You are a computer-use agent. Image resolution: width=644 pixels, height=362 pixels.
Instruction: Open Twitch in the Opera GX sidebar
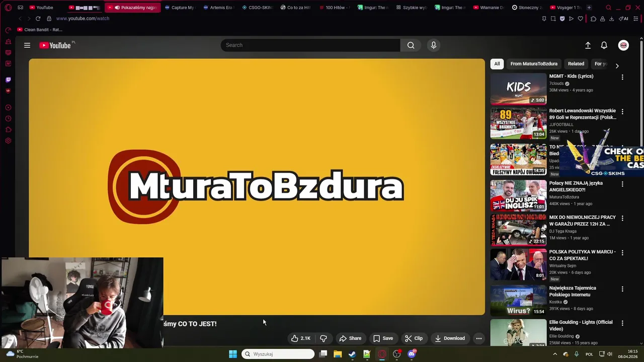coord(8,79)
